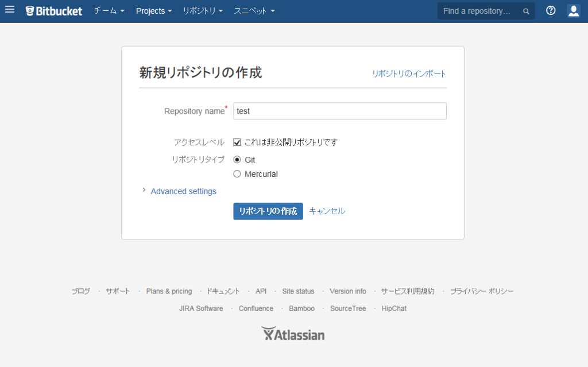Viewport: 588px width, 367px height.
Task: Click the Repository name input field
Action: tap(340, 111)
